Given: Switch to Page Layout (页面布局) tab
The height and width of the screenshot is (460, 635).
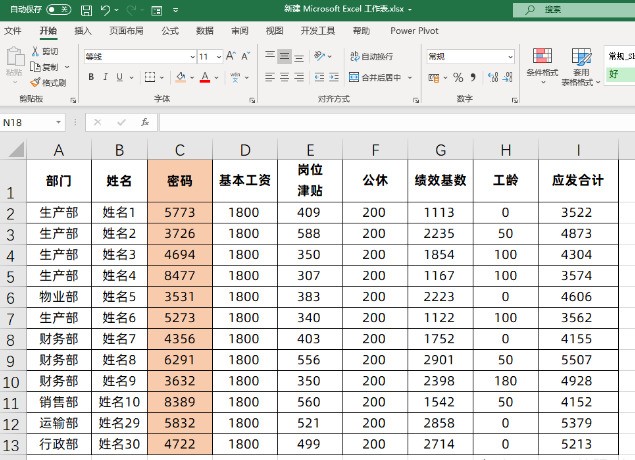Looking at the screenshot, I should [126, 31].
